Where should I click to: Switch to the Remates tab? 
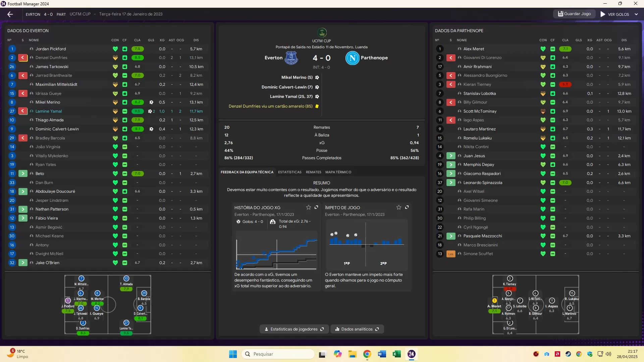(x=313, y=172)
